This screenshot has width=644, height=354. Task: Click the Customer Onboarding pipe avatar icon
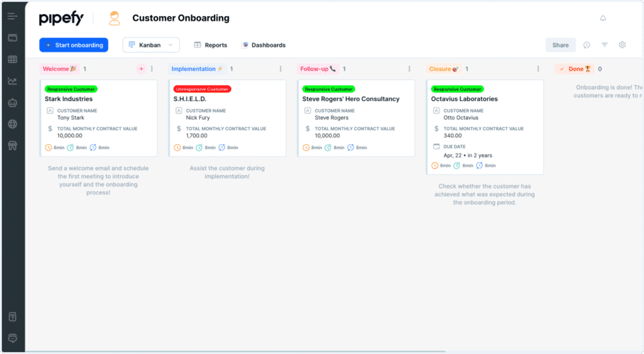(114, 19)
